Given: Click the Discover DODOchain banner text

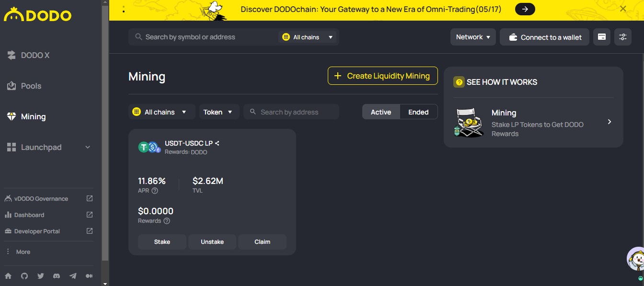Looking at the screenshot, I should pos(371,9).
